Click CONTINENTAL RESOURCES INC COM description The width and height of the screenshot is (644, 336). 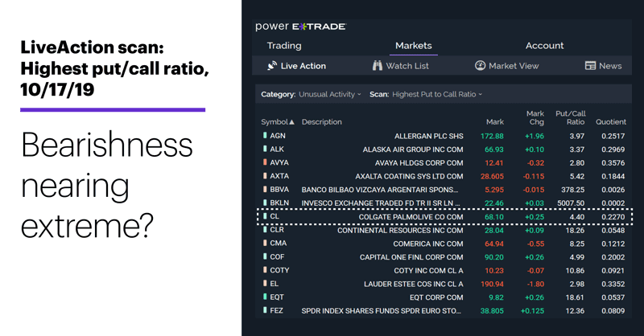pos(400,230)
